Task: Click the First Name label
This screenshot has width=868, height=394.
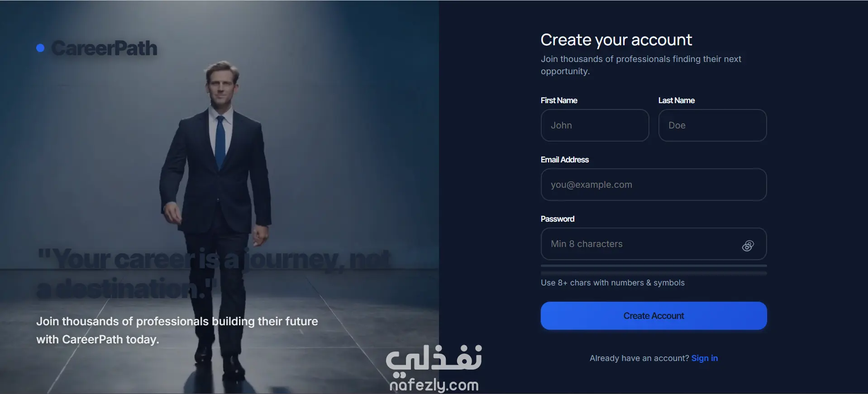Action: (559, 100)
